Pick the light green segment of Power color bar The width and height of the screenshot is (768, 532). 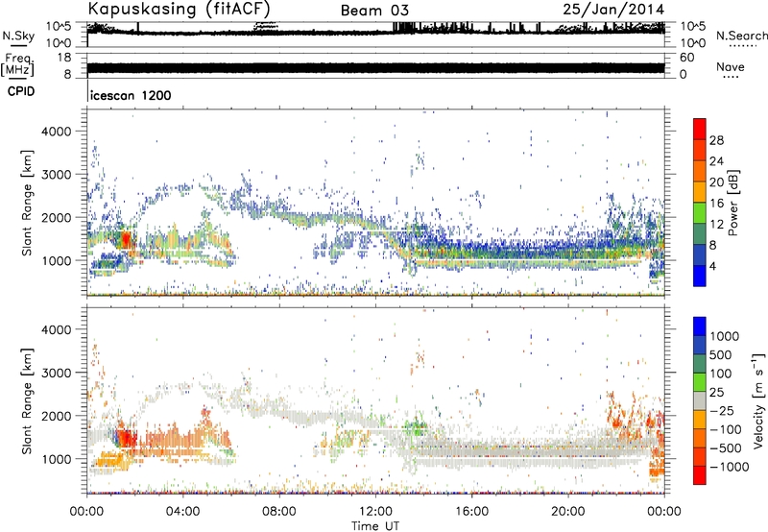coord(700,213)
